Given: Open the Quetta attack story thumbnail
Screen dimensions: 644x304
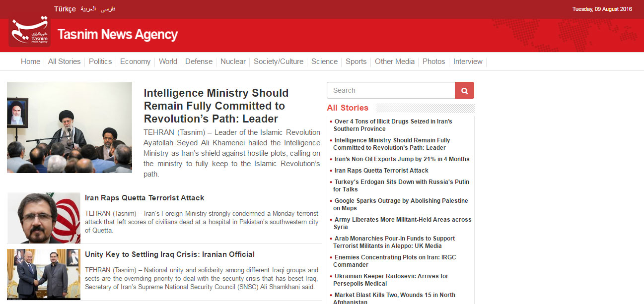Looking at the screenshot, I should click(44, 218).
